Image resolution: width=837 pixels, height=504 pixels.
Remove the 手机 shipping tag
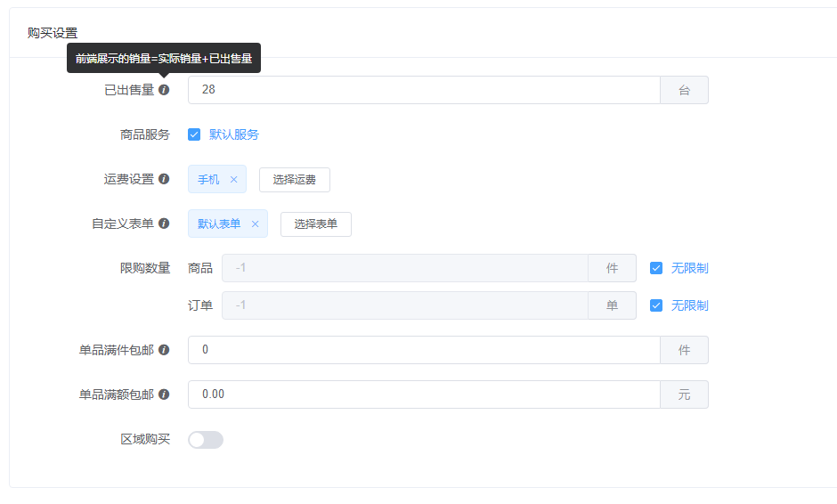(x=234, y=179)
